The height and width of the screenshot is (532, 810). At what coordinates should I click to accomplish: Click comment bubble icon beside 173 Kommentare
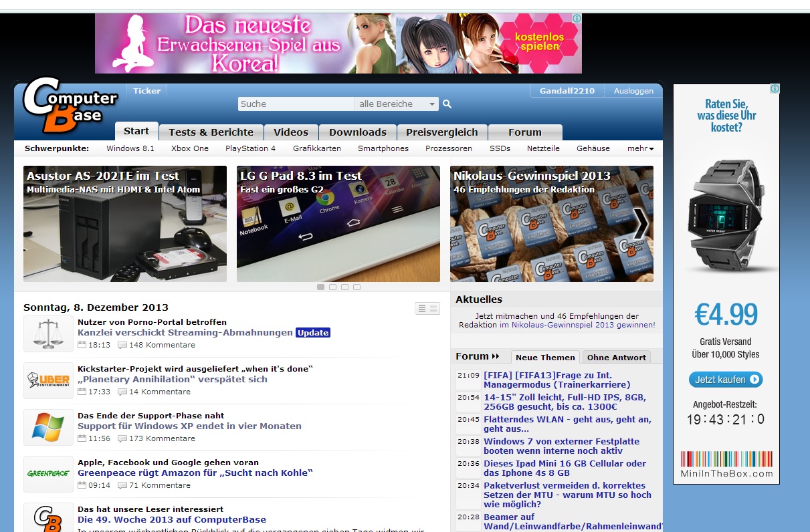[x=122, y=439]
